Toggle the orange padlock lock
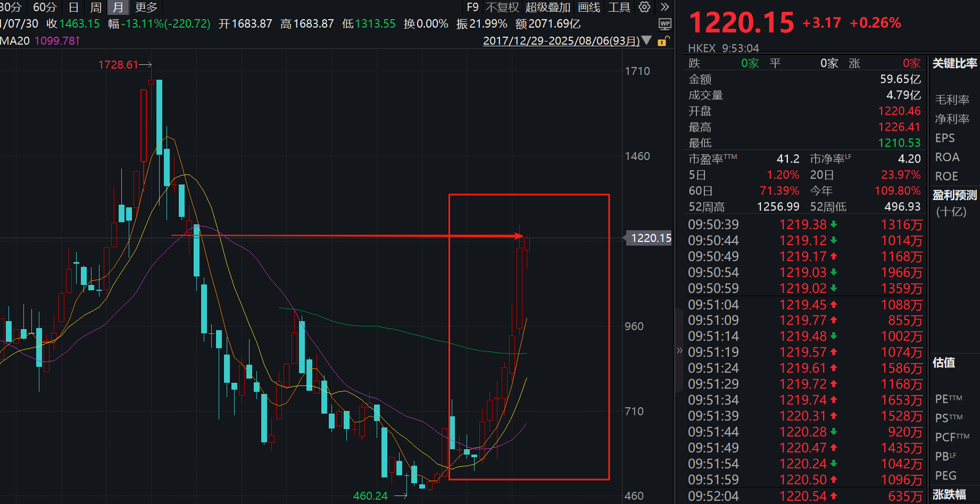 click(663, 41)
